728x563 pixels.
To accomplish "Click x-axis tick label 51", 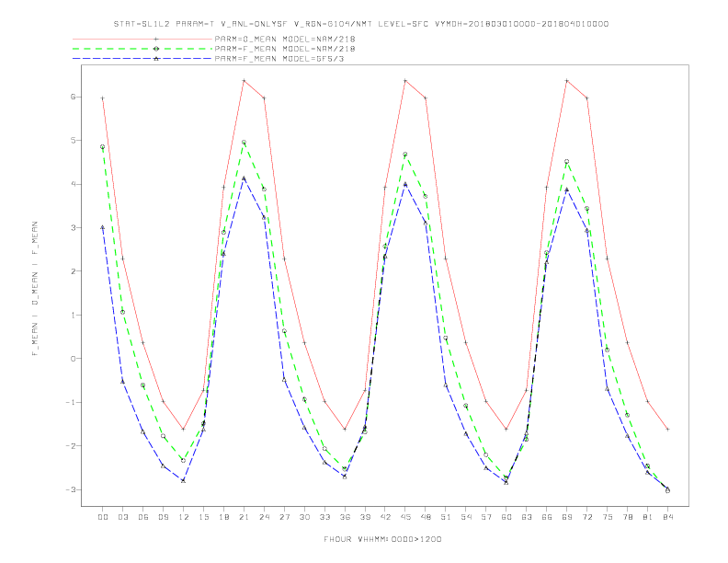I will (446, 517).
